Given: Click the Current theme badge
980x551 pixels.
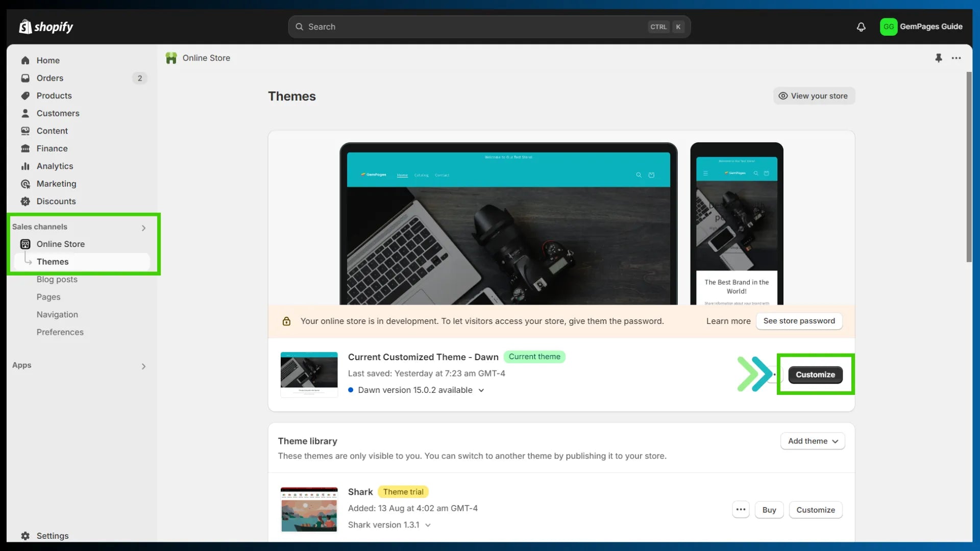Looking at the screenshot, I should click(x=534, y=357).
